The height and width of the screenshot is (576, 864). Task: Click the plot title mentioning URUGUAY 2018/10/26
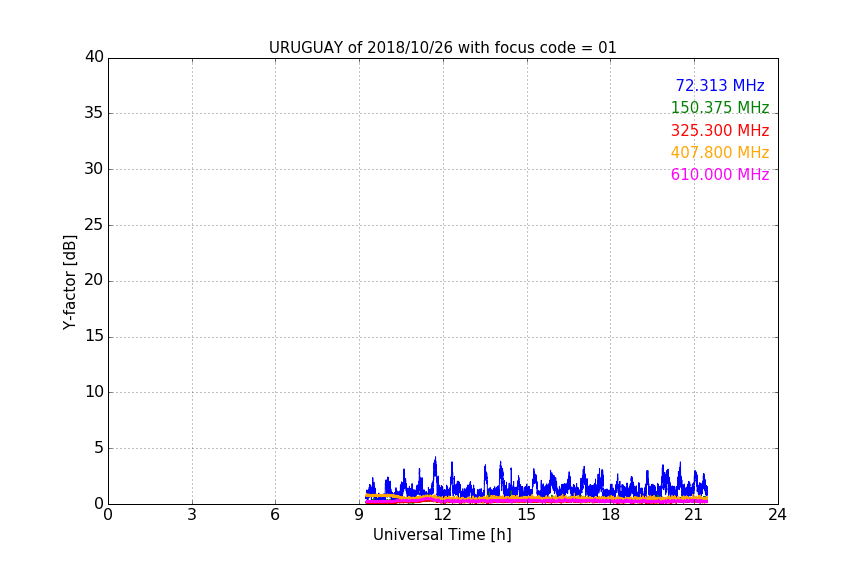point(442,47)
